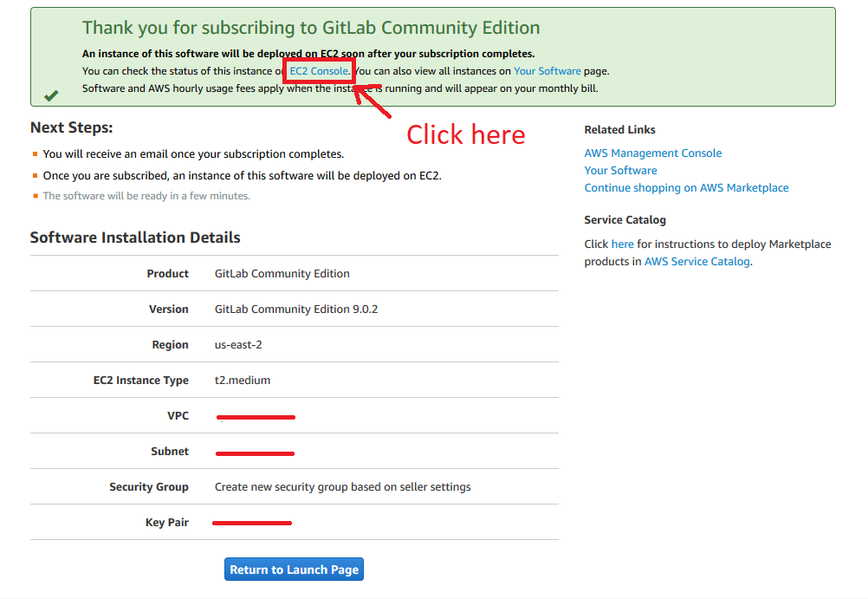Click the Software Installation Details heading

tap(135, 238)
